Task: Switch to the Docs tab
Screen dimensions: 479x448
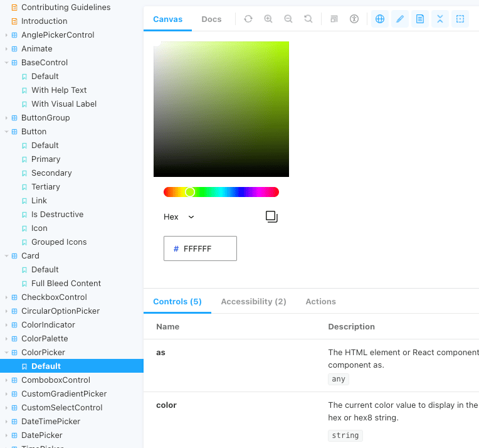Action: [211, 19]
